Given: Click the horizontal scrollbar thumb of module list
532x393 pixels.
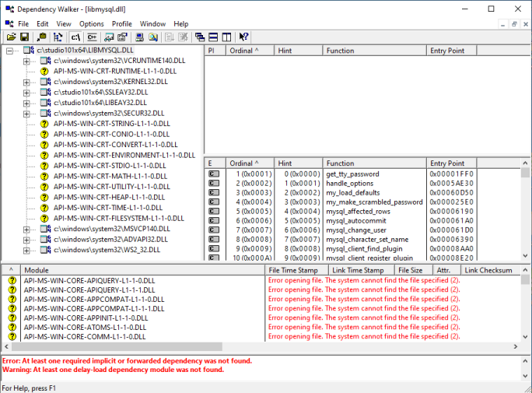Looking at the screenshot, I should [117, 346].
